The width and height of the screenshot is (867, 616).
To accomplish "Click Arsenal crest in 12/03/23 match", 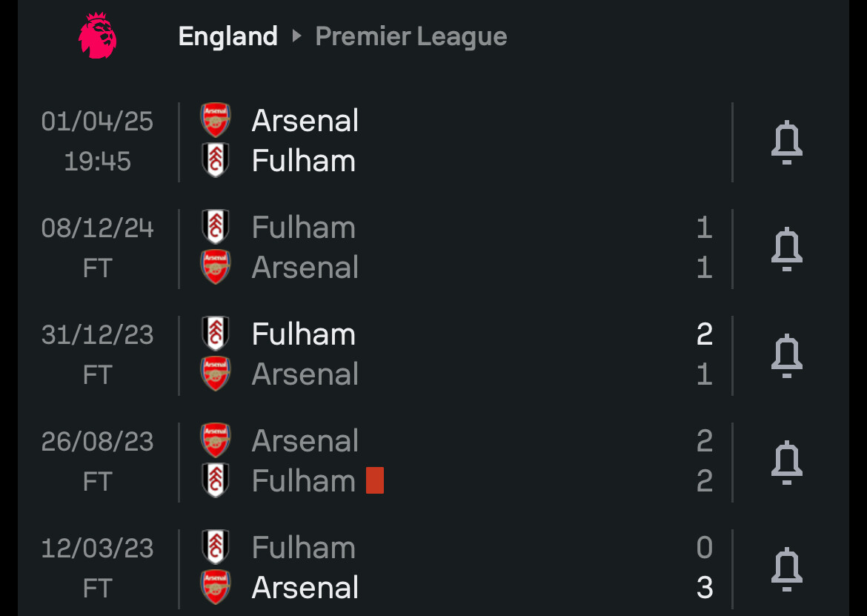I will pos(216,587).
